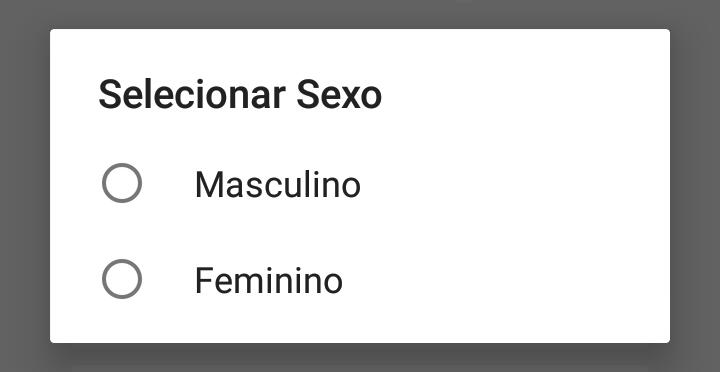Tap the empty circle beside Masculino

tap(122, 183)
